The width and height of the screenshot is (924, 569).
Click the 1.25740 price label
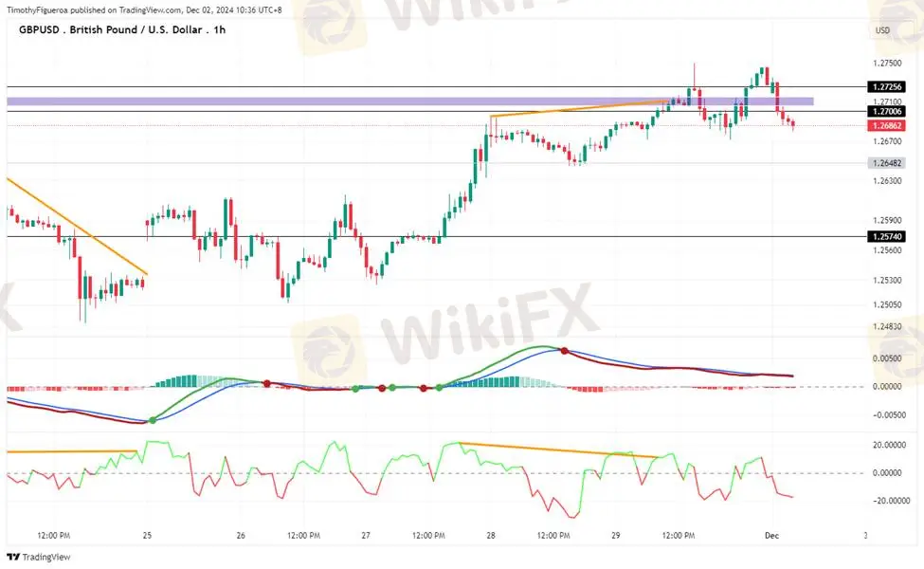pyautogui.click(x=887, y=236)
